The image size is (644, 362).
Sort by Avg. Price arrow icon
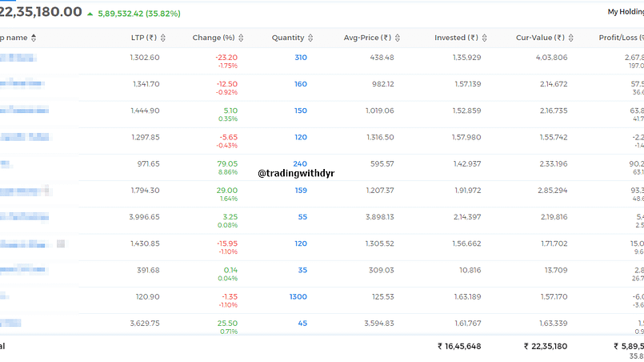click(x=398, y=38)
